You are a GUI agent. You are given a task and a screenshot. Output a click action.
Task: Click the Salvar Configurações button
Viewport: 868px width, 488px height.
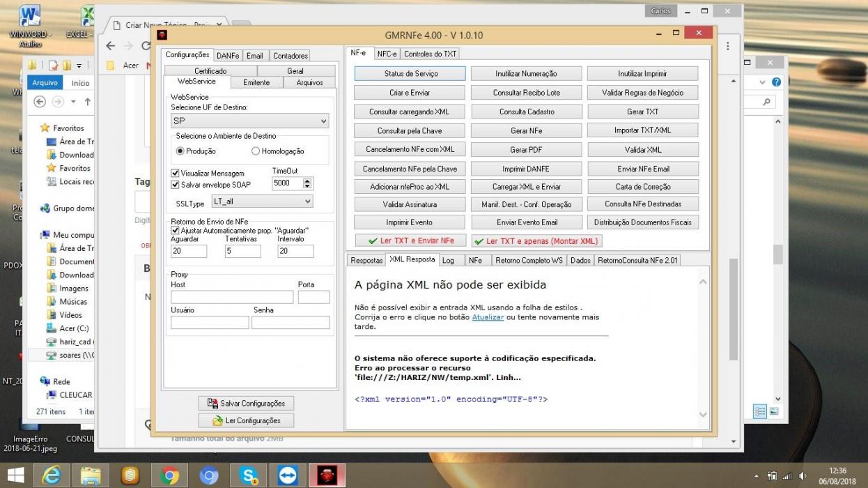click(246, 403)
